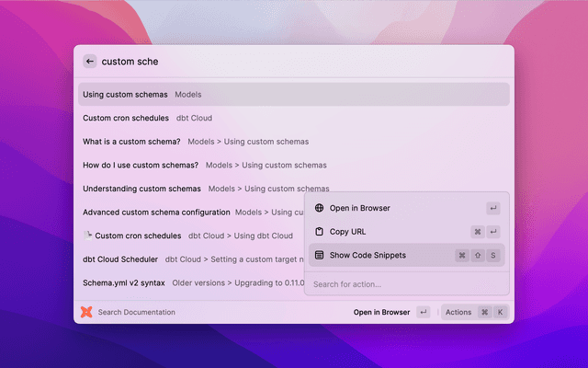This screenshot has width=588, height=368.
Task: Click the document icon beside Custom cron schedules
Action: tap(87, 236)
